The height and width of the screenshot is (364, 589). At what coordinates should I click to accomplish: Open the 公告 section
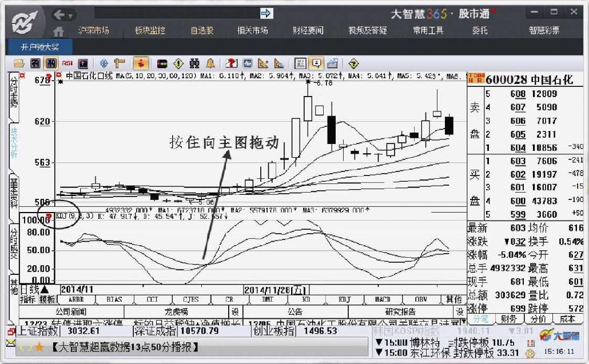pos(295,312)
